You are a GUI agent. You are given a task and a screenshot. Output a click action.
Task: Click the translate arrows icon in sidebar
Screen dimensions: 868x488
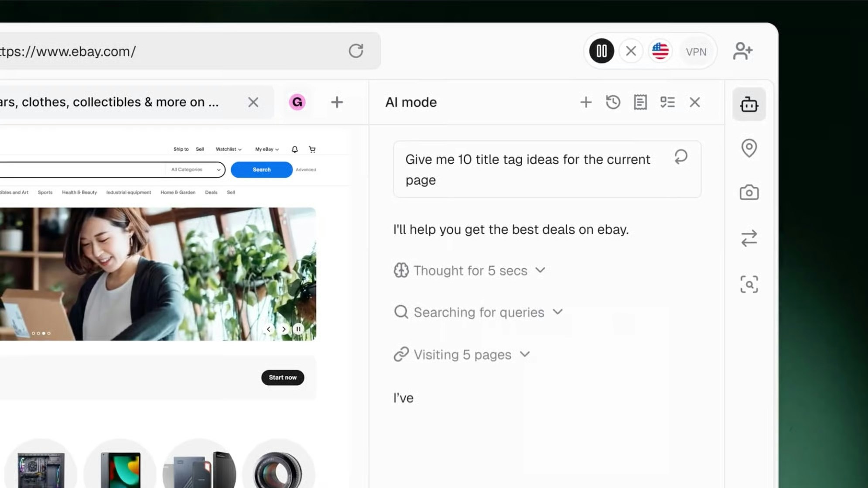click(749, 238)
